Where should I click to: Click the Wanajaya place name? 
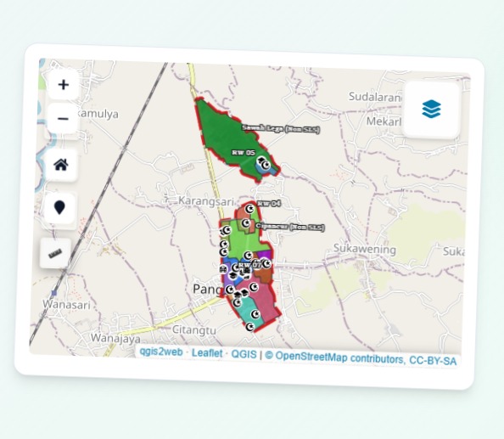click(x=115, y=338)
